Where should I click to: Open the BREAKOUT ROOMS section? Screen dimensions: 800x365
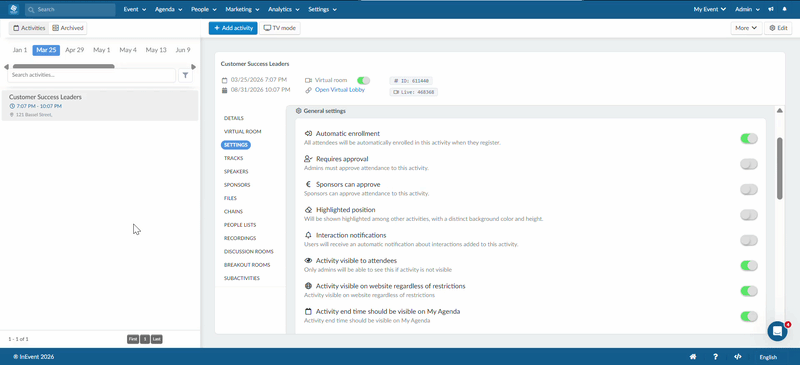[247, 265]
